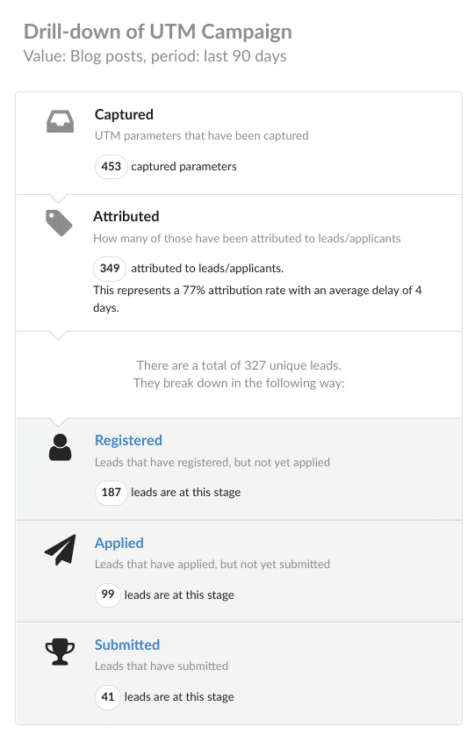Open the Applied leads link
475x735 pixels.
click(x=119, y=543)
